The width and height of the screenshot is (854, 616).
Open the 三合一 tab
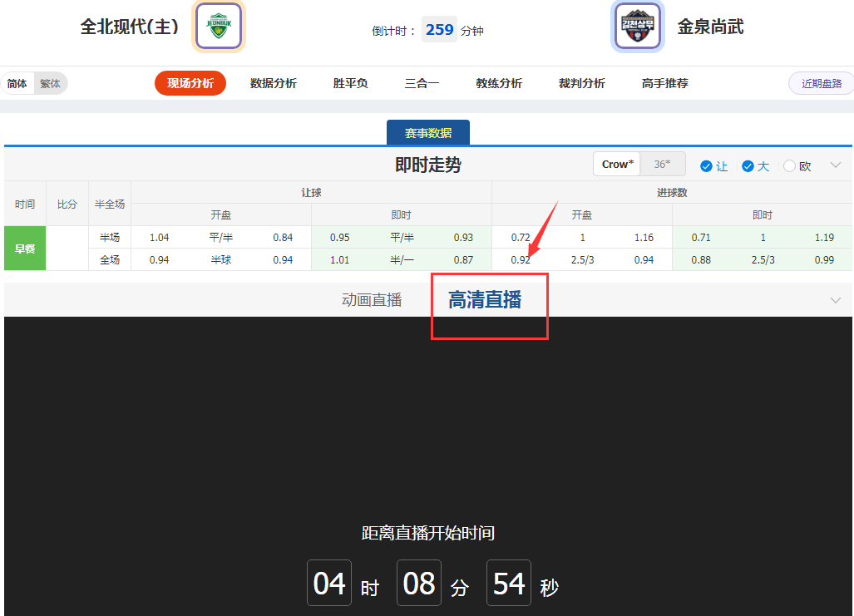[x=422, y=83]
